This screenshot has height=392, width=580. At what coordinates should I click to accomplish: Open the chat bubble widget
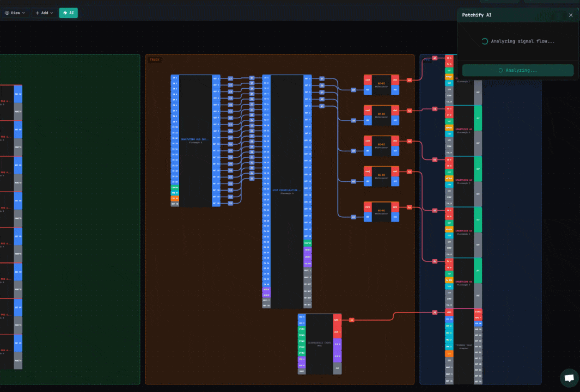[x=569, y=378]
